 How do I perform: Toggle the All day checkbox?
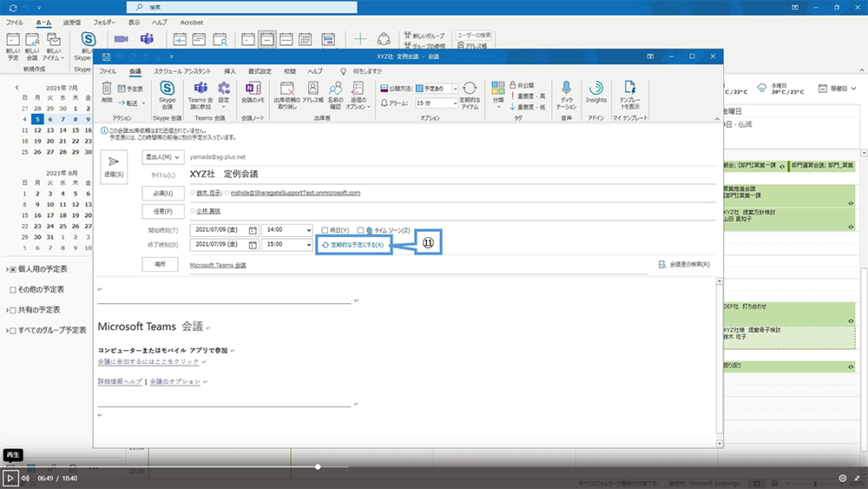click(x=325, y=230)
